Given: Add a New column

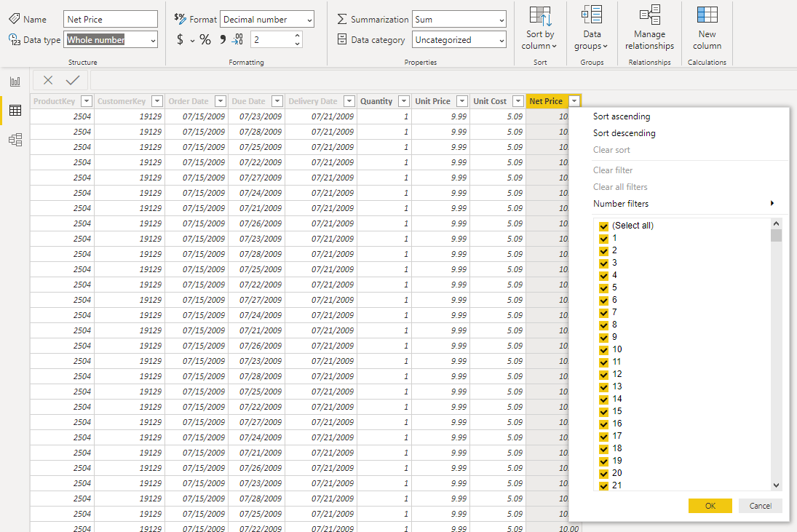Looking at the screenshot, I should pyautogui.click(x=707, y=28).
